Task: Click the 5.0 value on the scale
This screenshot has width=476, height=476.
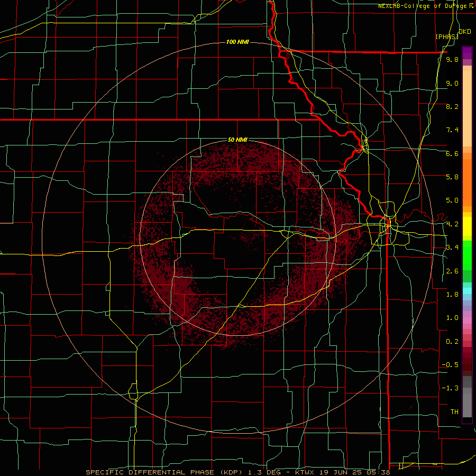Action: (452, 200)
